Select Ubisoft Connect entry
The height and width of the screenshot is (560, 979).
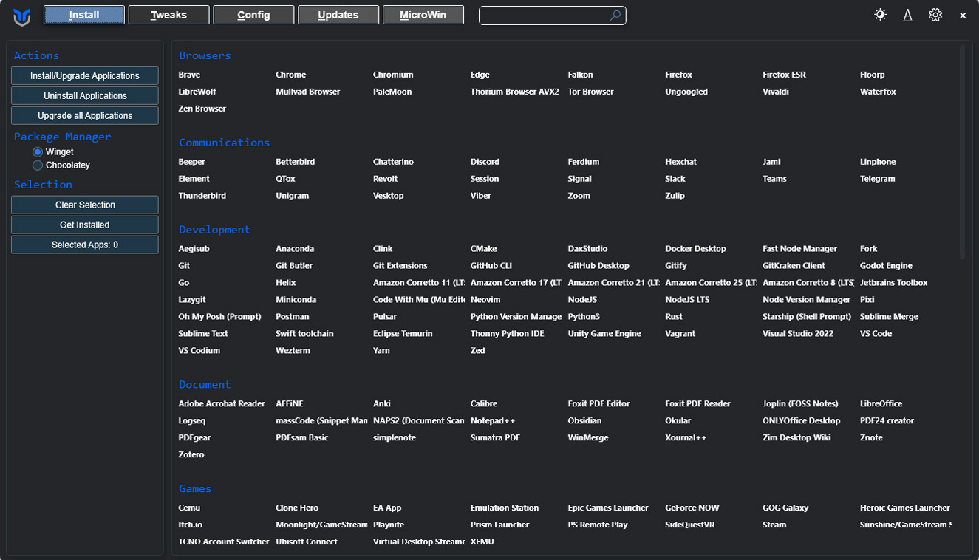307,542
